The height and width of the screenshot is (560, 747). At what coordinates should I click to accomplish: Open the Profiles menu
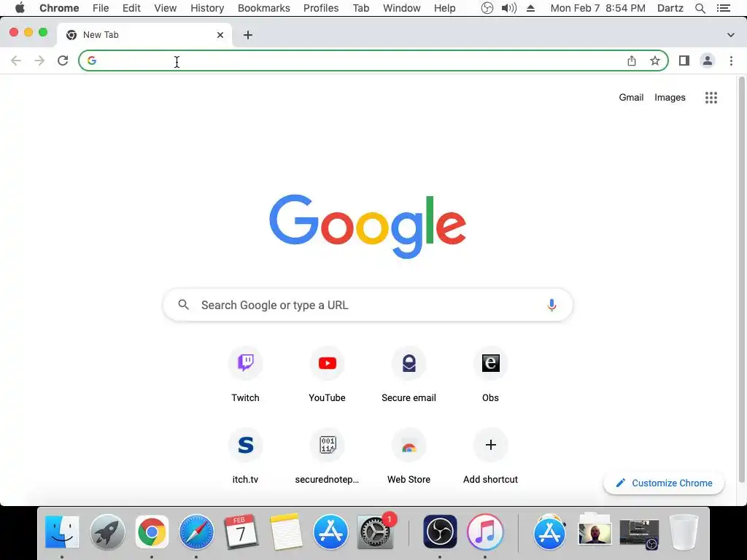321,8
